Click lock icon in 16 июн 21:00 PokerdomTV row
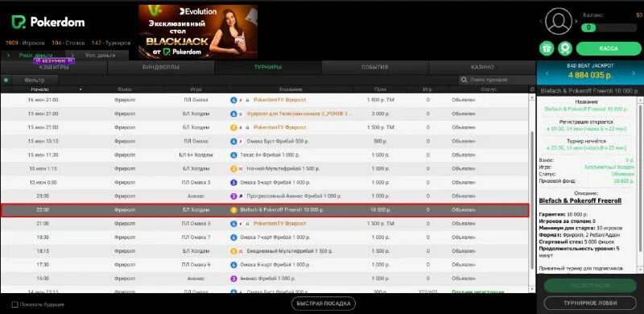The height and width of the screenshot is (314, 644). click(247, 100)
